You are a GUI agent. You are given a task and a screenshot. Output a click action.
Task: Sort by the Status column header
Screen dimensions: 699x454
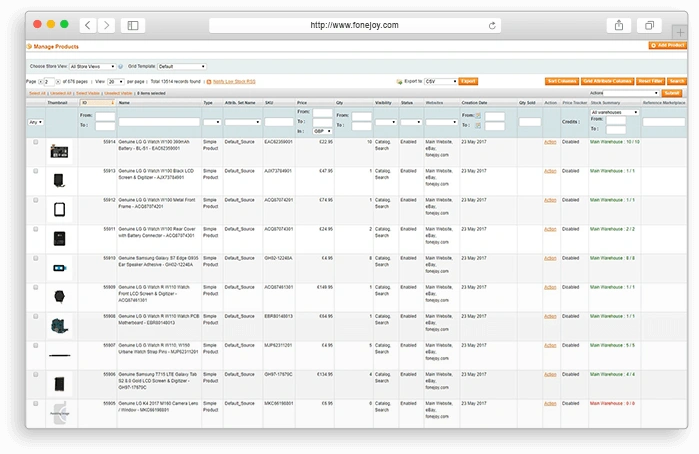[x=407, y=103]
